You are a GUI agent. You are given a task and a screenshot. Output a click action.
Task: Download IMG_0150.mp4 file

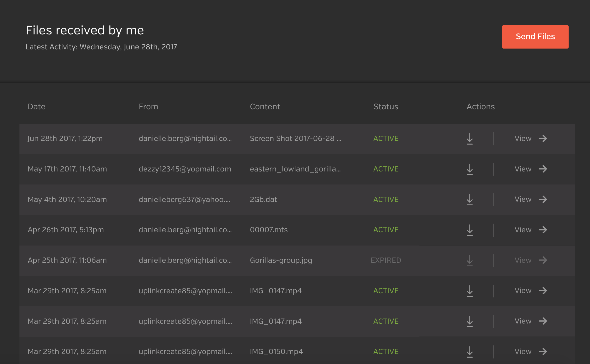tap(469, 352)
